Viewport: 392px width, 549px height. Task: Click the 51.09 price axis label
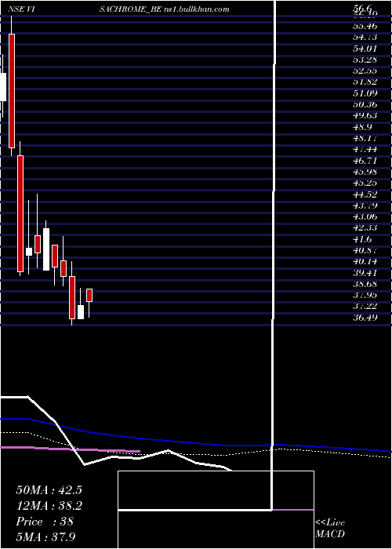(365, 93)
